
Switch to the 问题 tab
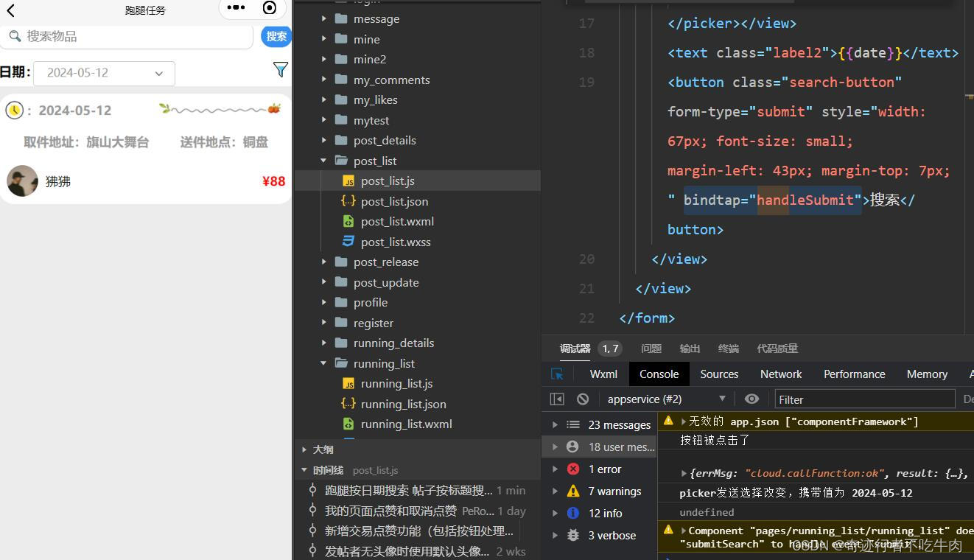651,349
